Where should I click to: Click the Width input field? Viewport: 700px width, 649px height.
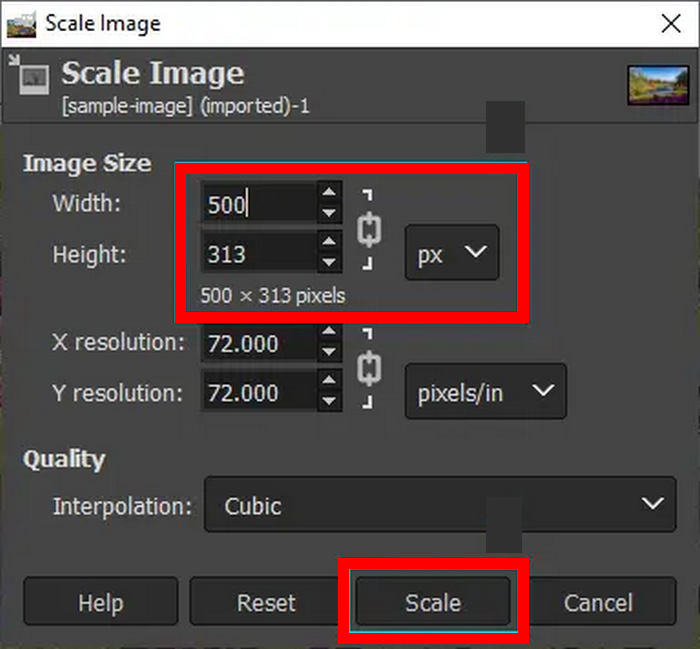pyautogui.click(x=258, y=204)
